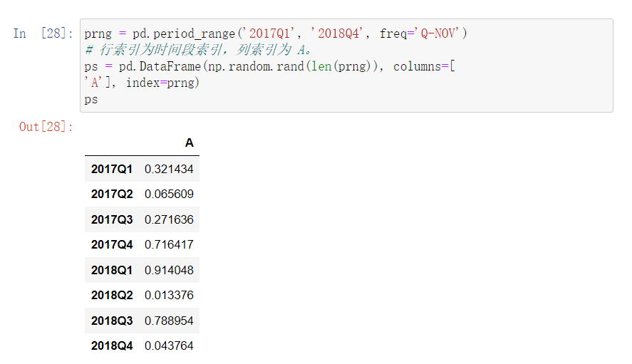Click the final 'ps' line in the code cell

[x=91, y=100]
